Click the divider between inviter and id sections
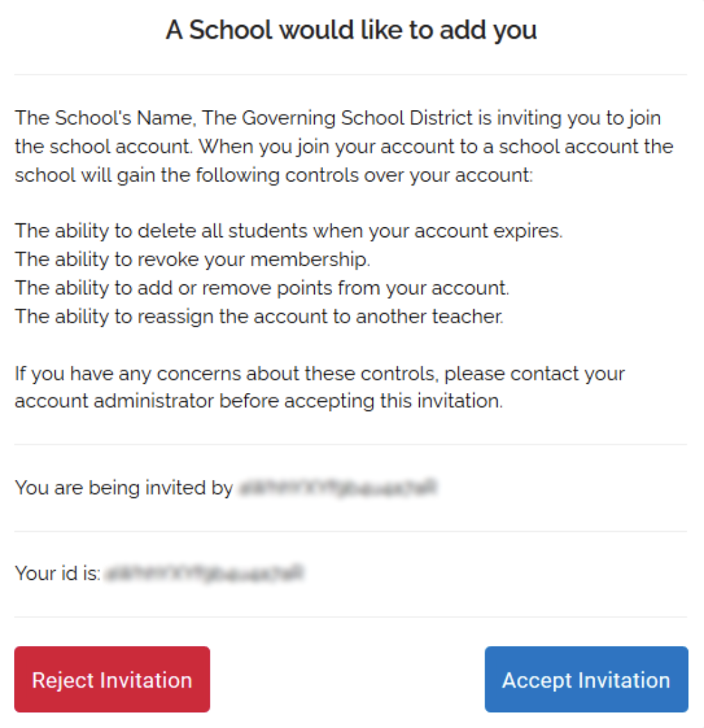Screen dimensions: 704x728 click(352, 530)
